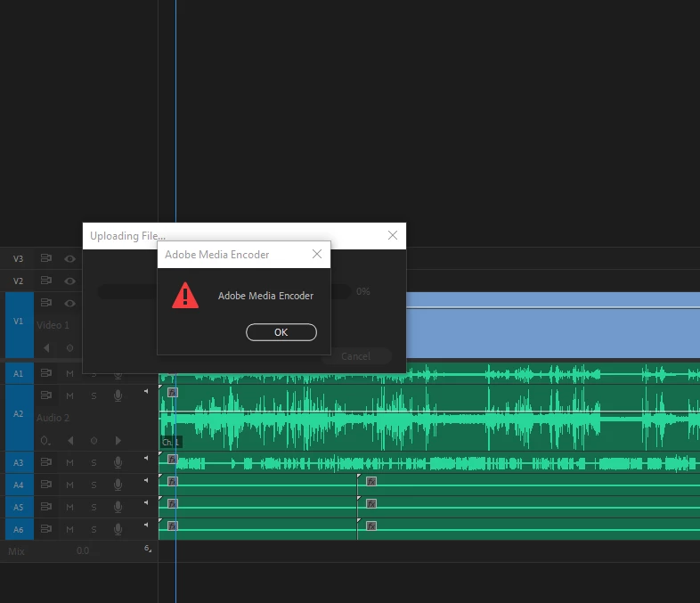Toggle V3 track output eye
Image resolution: width=700 pixels, height=603 pixels.
coord(69,258)
